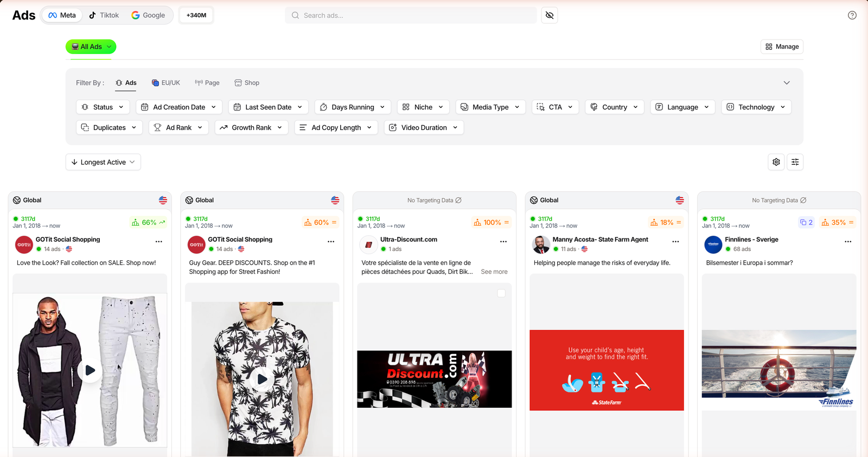Click the duplicates count badge showing 2
Image resolution: width=868 pixels, height=457 pixels.
(806, 222)
